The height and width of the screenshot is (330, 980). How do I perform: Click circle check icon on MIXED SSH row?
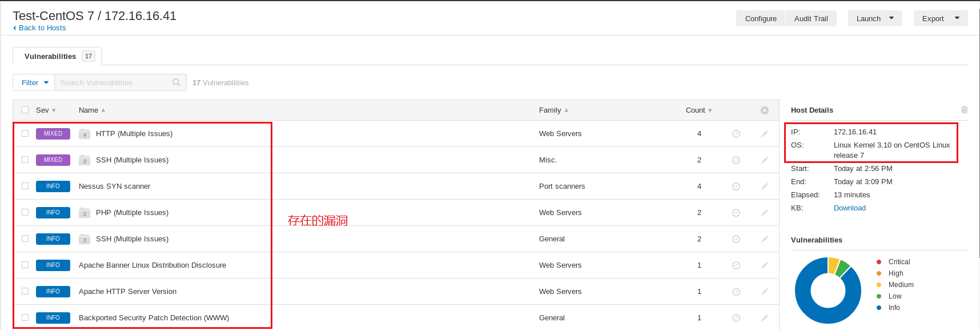point(736,160)
